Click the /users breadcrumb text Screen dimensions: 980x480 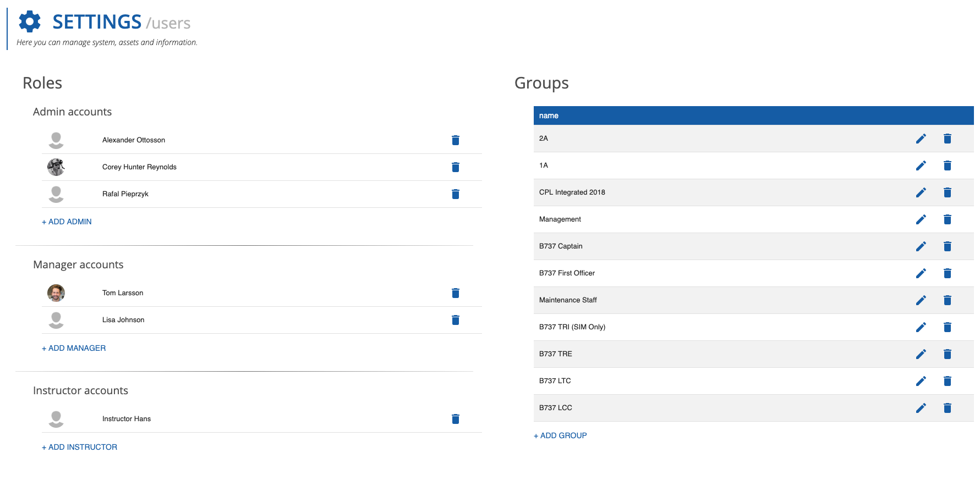[168, 23]
